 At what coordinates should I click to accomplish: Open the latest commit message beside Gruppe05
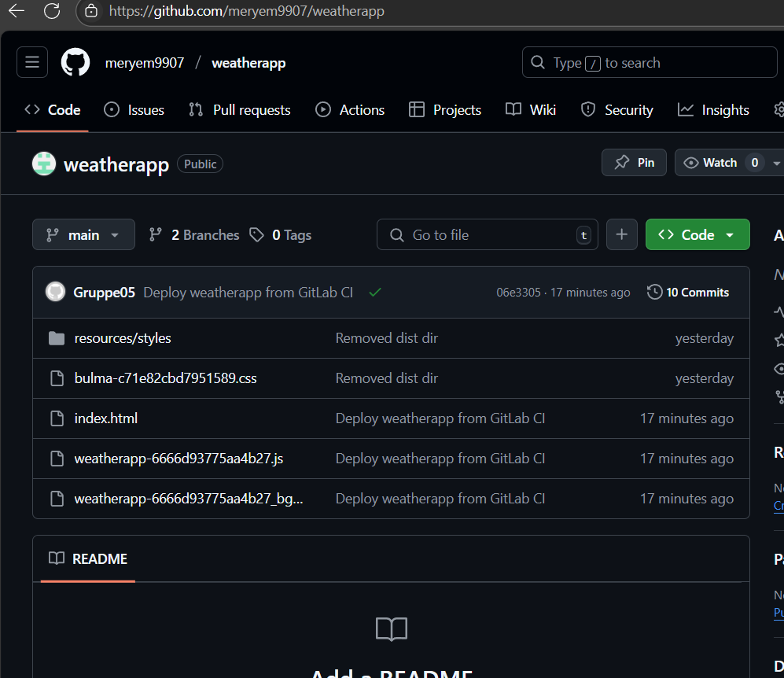coord(248,293)
